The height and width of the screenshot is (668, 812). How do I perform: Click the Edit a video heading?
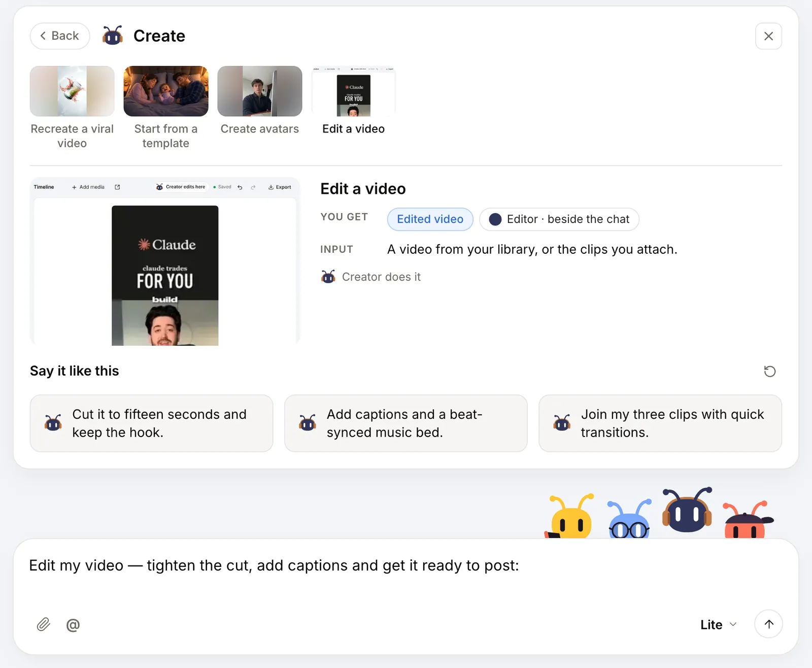tap(363, 189)
